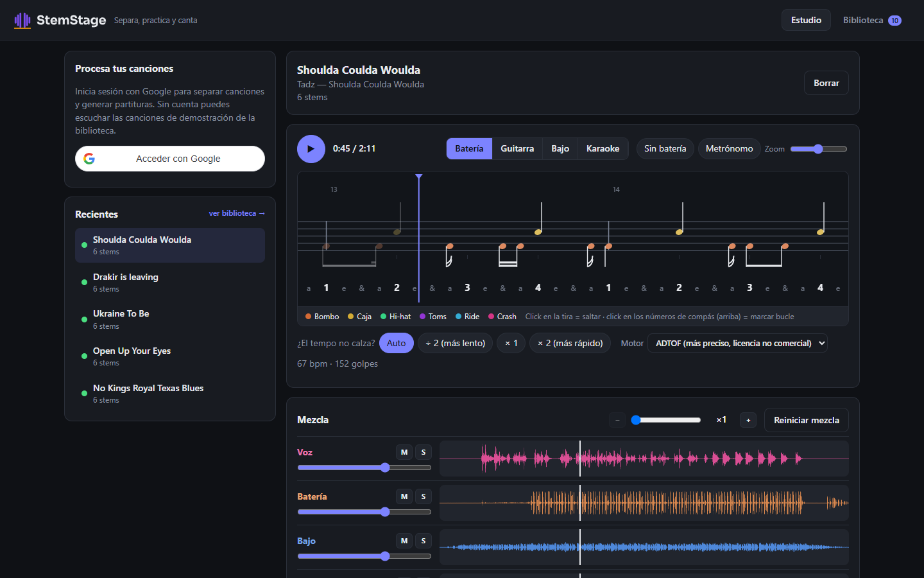Decrease mix speed with minus button
924x578 pixels.
pyautogui.click(x=617, y=420)
